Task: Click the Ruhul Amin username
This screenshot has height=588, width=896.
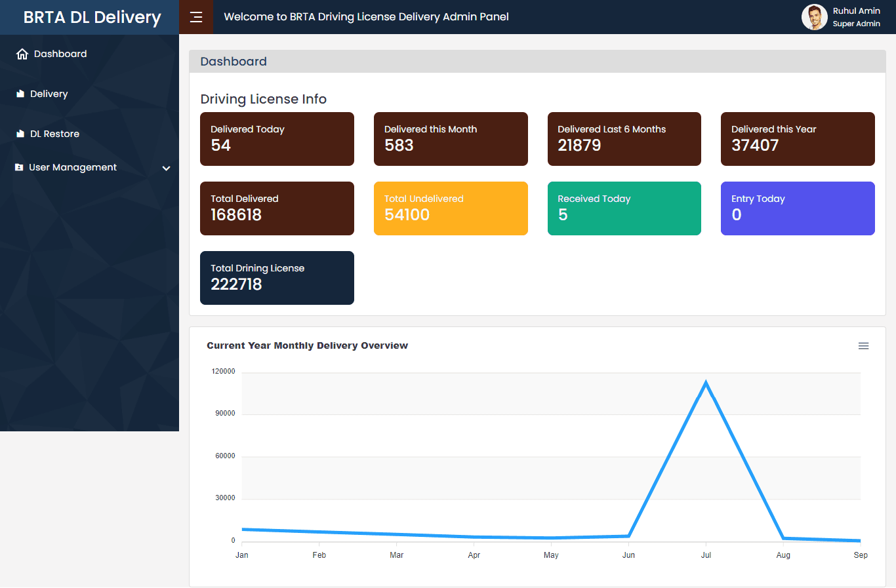Action: tap(857, 11)
